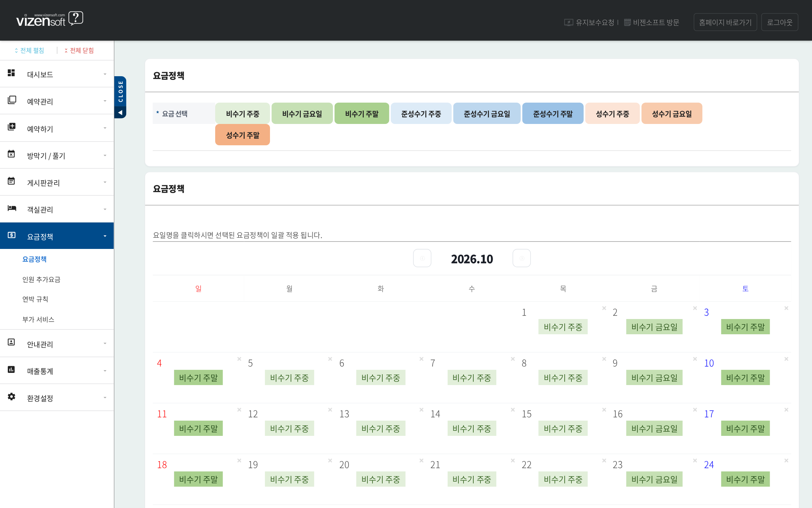The image size is (812, 508).
Task: Open 비젠소프트 방문 link
Action: pos(651,22)
